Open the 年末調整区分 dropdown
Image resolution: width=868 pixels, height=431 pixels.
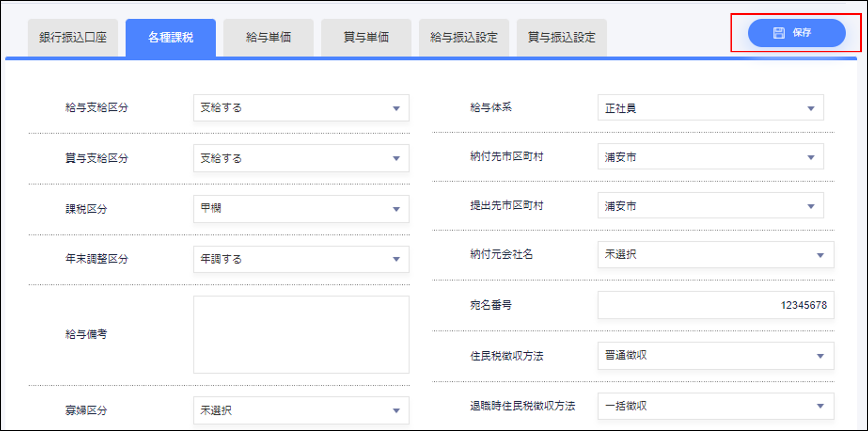tap(301, 259)
